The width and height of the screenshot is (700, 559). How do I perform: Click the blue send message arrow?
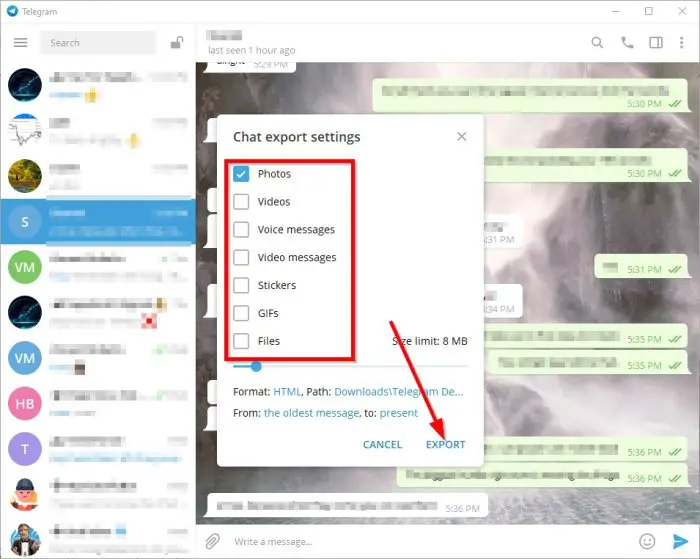coord(680,541)
